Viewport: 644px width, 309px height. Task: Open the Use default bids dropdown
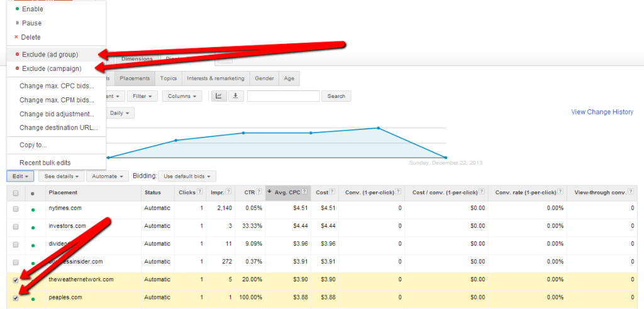(187, 176)
